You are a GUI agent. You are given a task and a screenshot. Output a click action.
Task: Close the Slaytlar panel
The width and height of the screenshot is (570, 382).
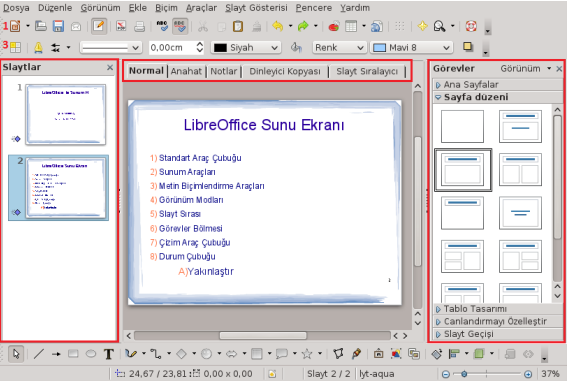coord(110,67)
